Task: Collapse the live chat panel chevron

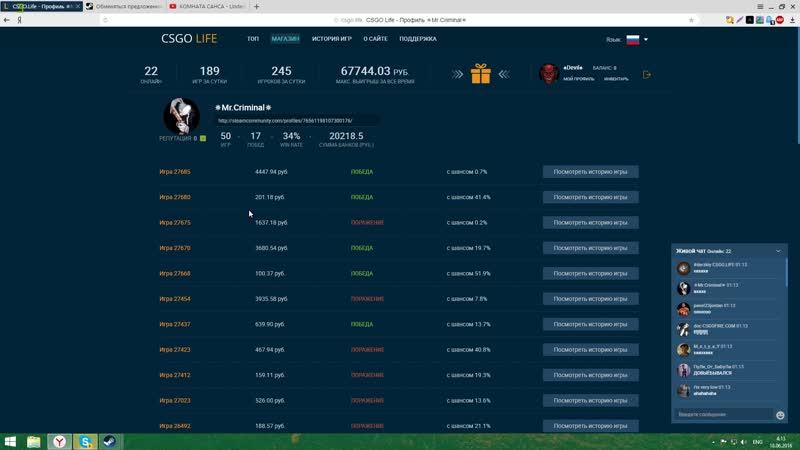Action: 778,251
